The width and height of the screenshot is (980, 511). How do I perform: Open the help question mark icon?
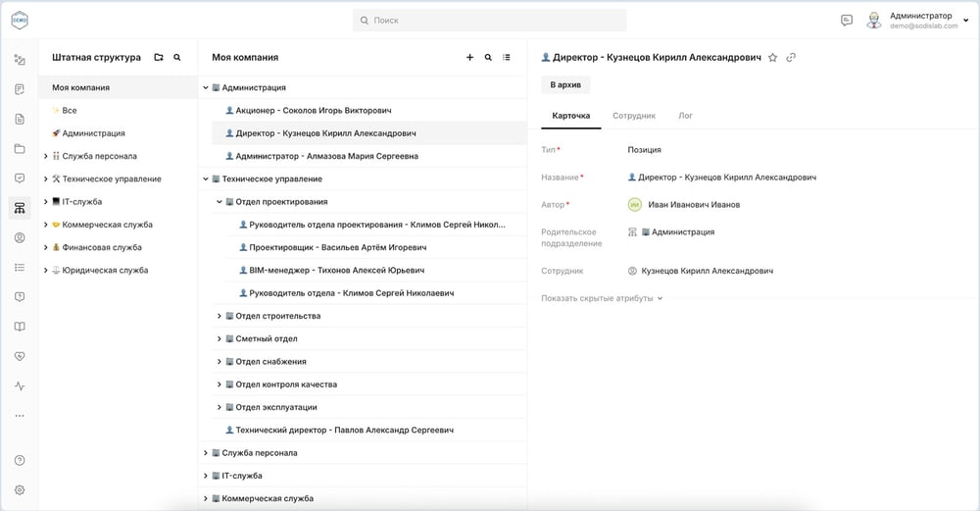(20, 460)
